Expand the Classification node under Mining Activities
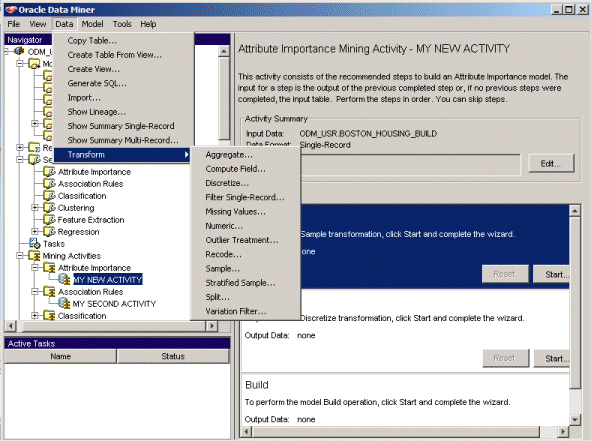The image size is (591, 441). click(35, 315)
